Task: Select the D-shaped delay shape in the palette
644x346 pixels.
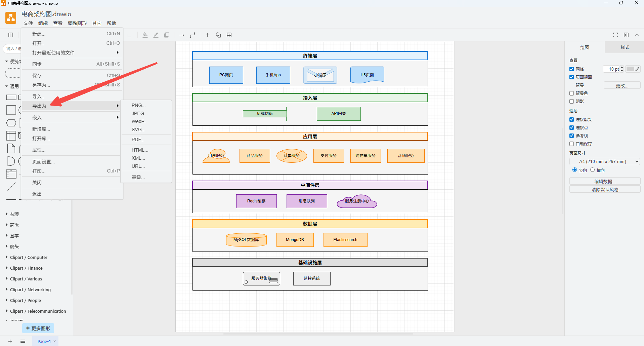Action: (11, 161)
